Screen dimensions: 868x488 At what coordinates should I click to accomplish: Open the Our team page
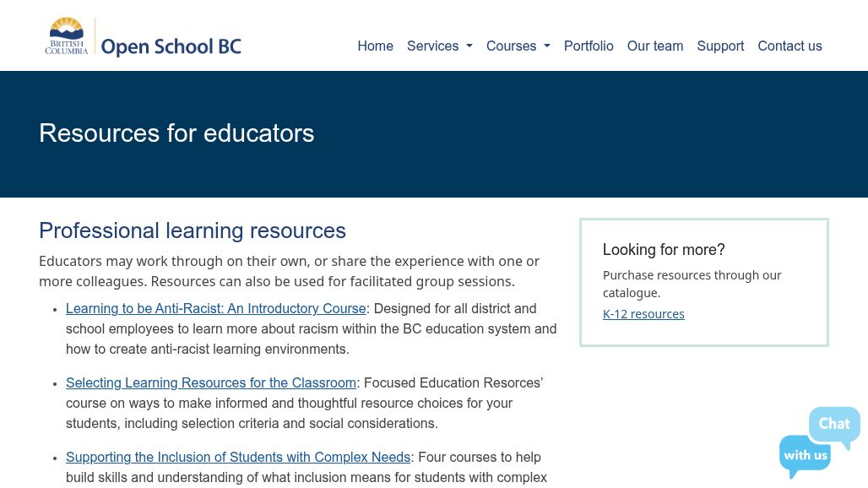(655, 46)
